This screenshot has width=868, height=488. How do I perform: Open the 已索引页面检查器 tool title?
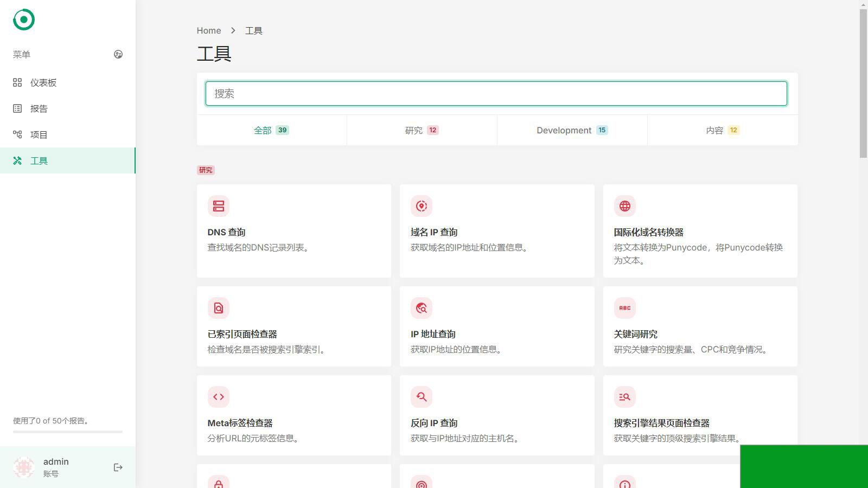(x=242, y=334)
